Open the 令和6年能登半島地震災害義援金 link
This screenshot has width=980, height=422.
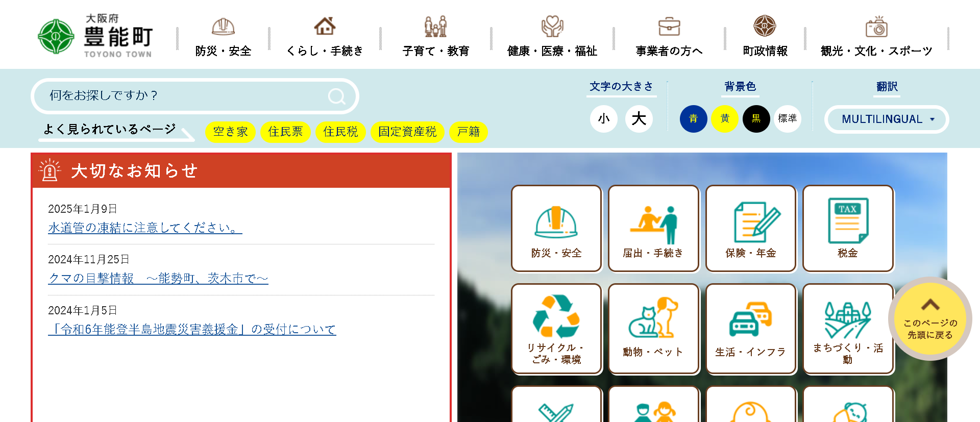point(192,329)
